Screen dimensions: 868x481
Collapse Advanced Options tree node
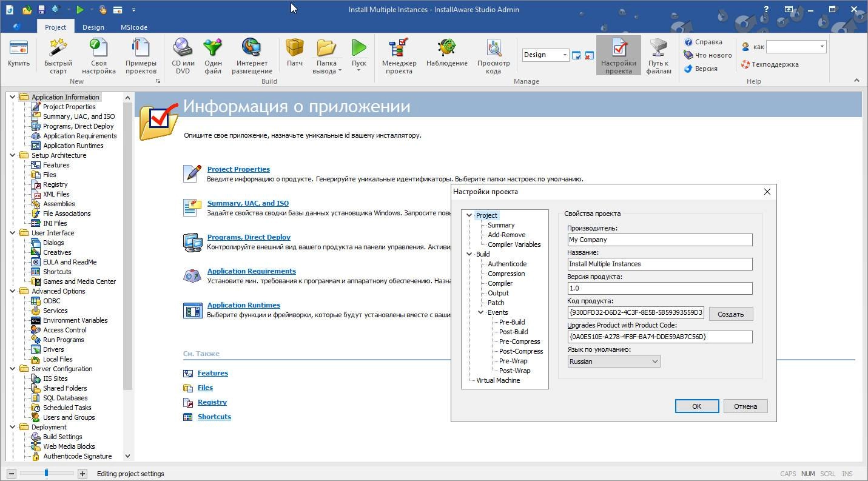pyautogui.click(x=12, y=291)
